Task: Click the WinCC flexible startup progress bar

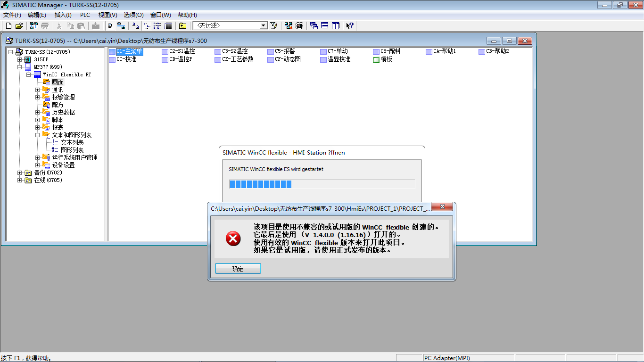Action: pyautogui.click(x=322, y=184)
